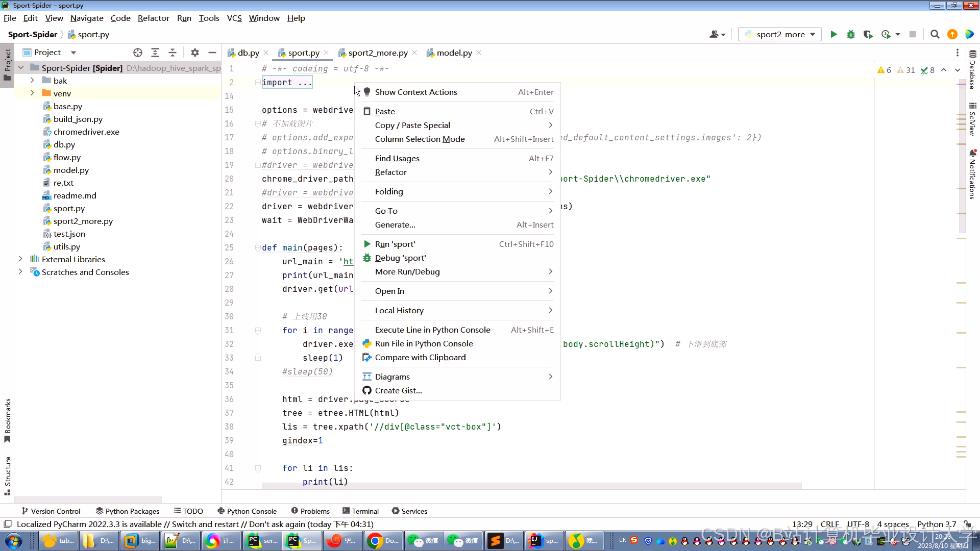
Task: Toggle the Bookmarks side panel
Action: pyautogui.click(x=7, y=419)
